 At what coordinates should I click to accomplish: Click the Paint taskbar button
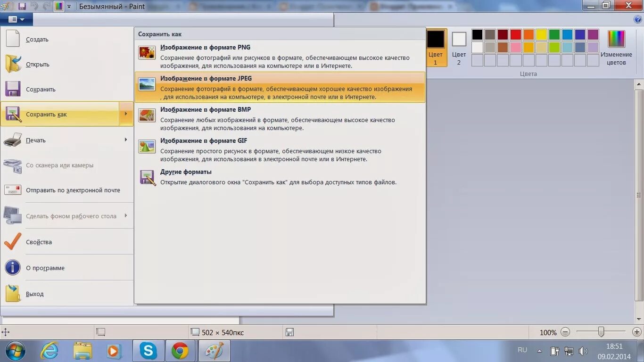pyautogui.click(x=214, y=351)
